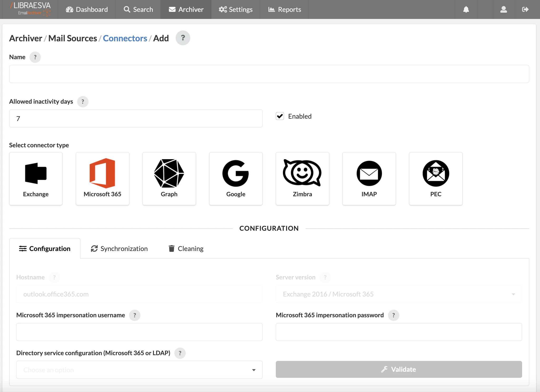Viewport: 540px width, 392px height.
Task: Open notifications via the bell icon
Action: tap(466, 9)
